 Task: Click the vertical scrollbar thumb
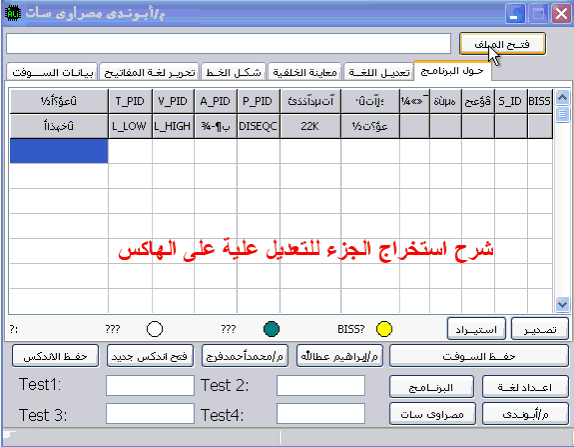(x=562, y=114)
